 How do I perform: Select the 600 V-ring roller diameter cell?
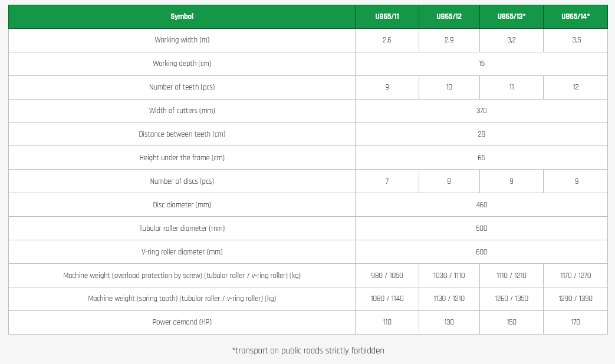(481, 252)
